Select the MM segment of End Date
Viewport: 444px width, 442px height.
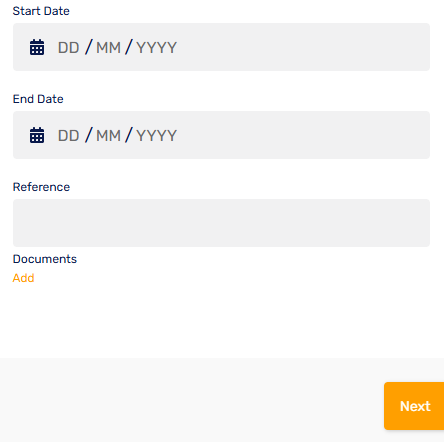pyautogui.click(x=108, y=135)
